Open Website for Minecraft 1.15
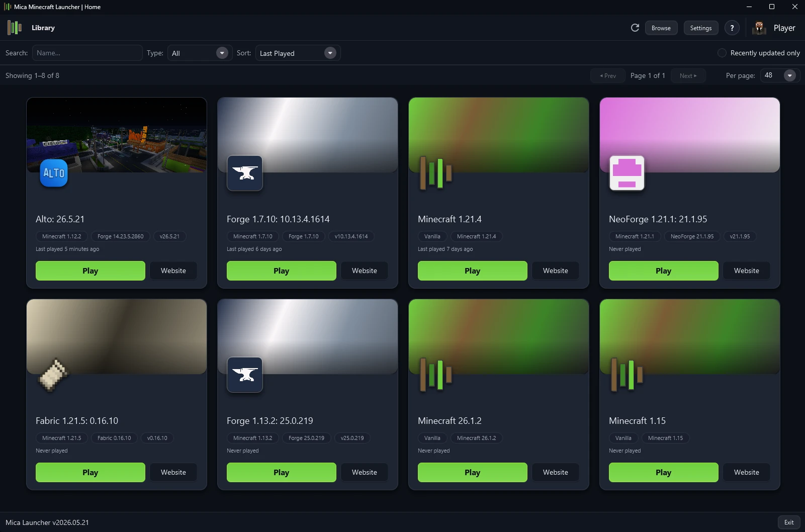The width and height of the screenshot is (805, 532). coord(747,472)
